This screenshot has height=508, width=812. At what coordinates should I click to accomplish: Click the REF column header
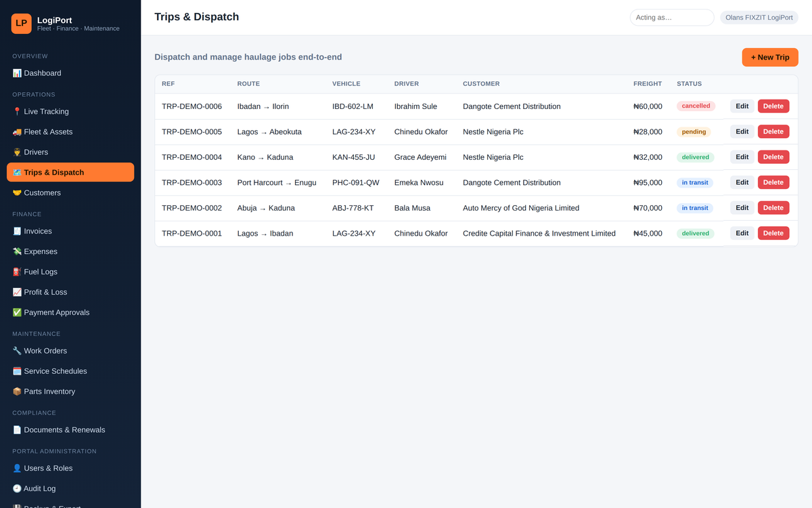pyautogui.click(x=168, y=84)
